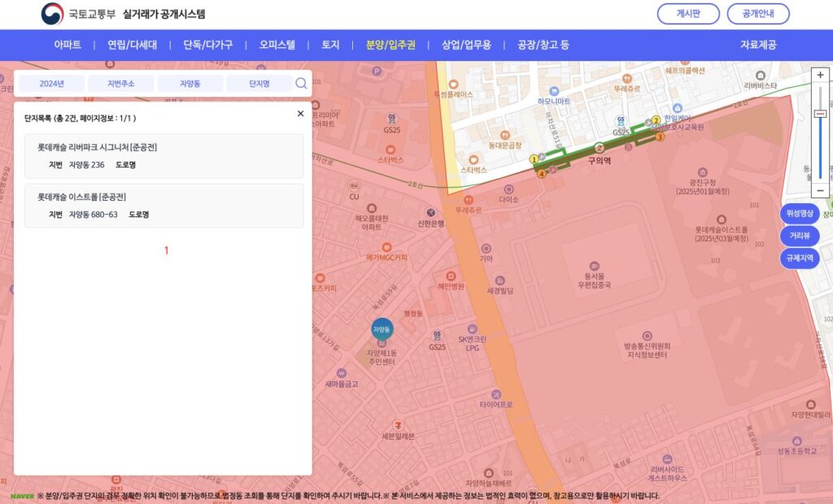Switch to the 상업/업무용 tab
The width and height of the screenshot is (833, 504).
(x=466, y=45)
